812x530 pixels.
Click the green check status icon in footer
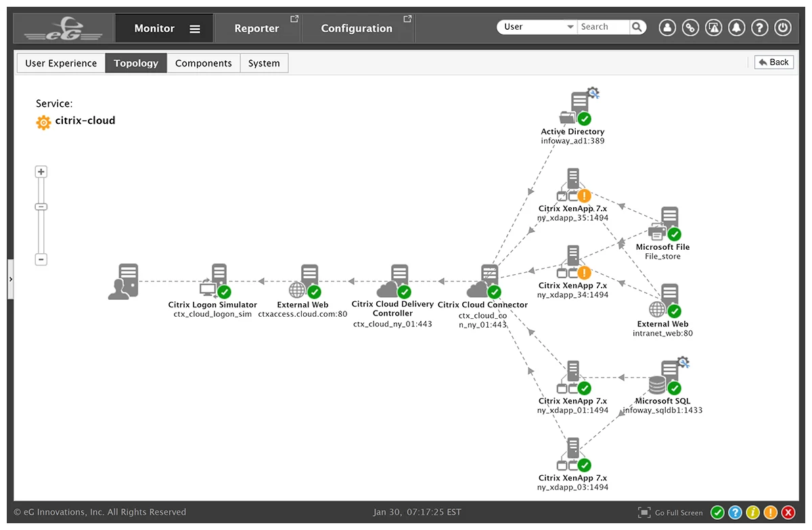pos(718,512)
